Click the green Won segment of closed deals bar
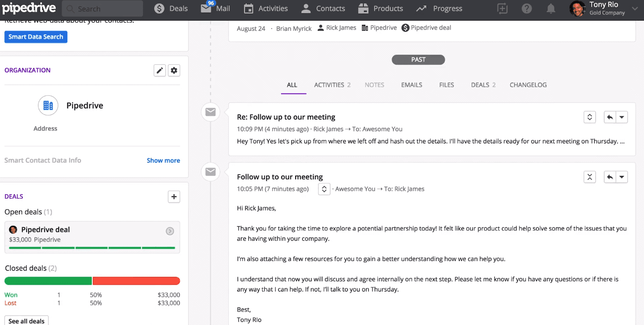This screenshot has height=325, width=644. (48, 281)
